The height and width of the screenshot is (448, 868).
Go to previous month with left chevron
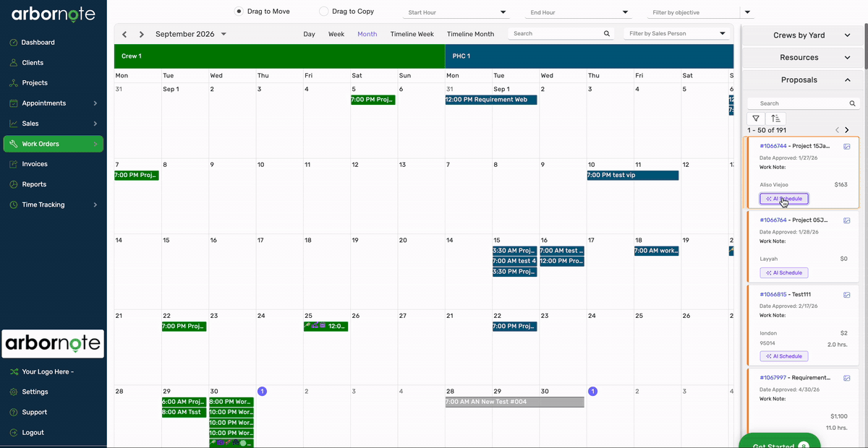124,34
